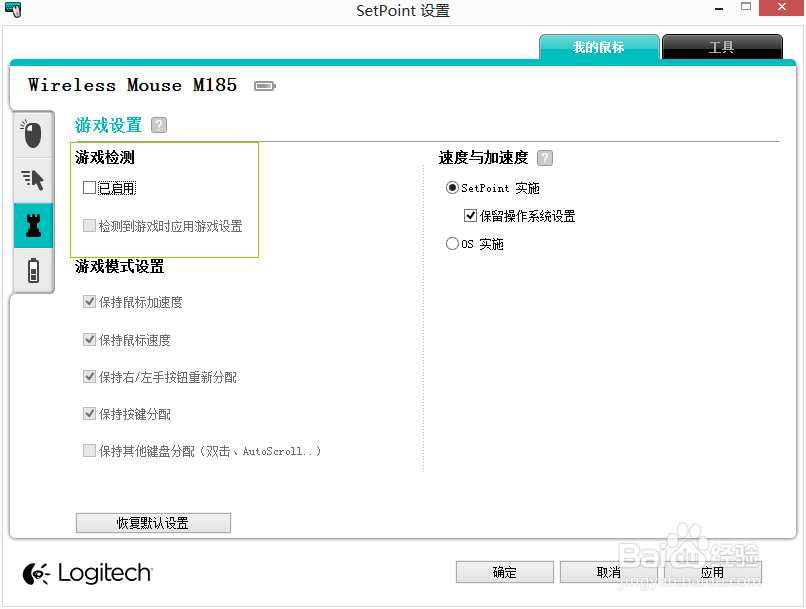Toggle 检测到游戏时应用游戏设置 checkbox
The width and height of the screenshot is (806, 609).
89,226
